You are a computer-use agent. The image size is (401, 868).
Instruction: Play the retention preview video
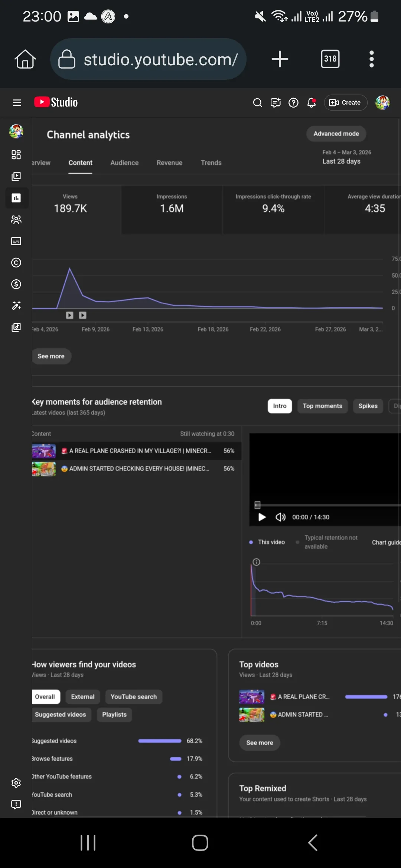262,517
